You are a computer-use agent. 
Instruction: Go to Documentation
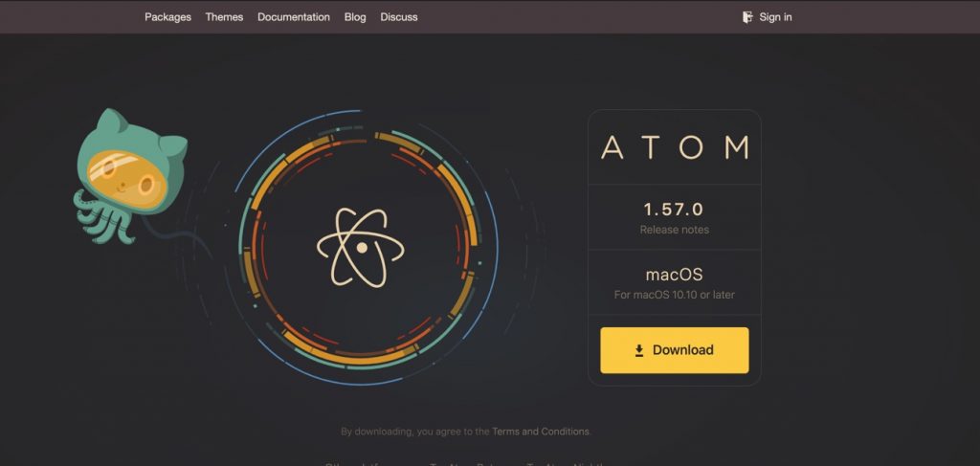(x=293, y=17)
